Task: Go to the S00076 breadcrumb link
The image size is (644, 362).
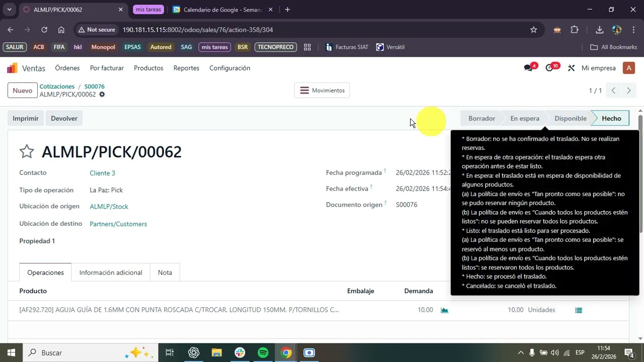Action: (95, 86)
